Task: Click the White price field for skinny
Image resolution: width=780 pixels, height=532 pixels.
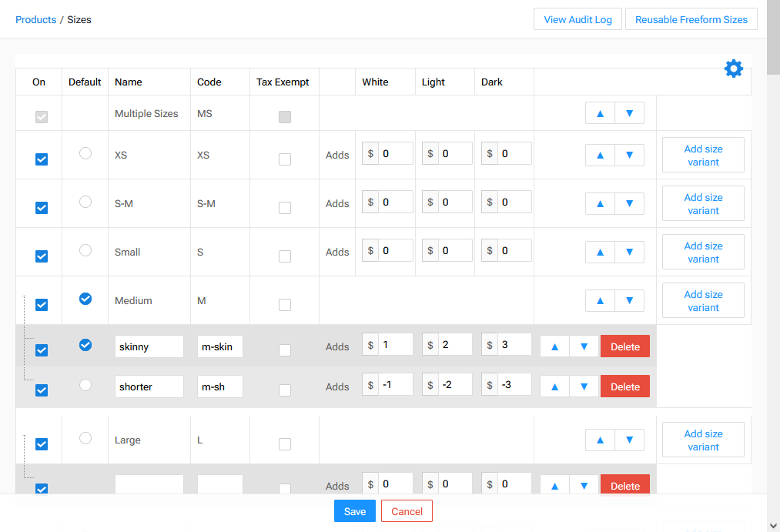Action: (395, 345)
